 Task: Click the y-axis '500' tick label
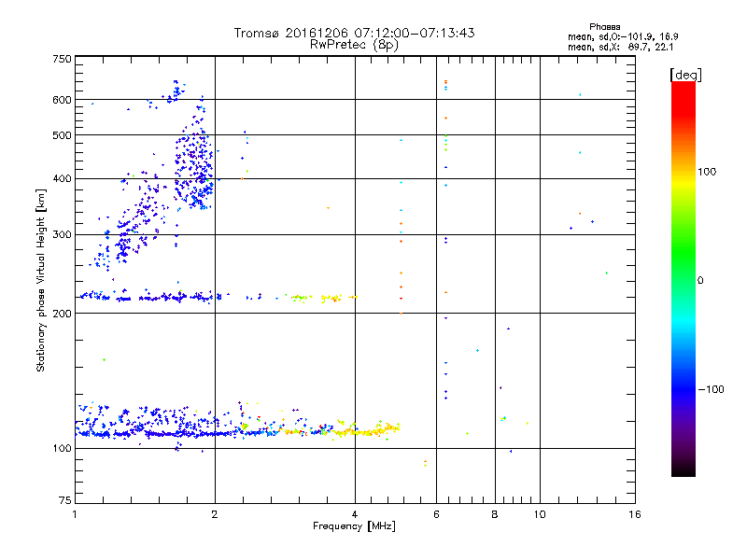tap(62, 135)
